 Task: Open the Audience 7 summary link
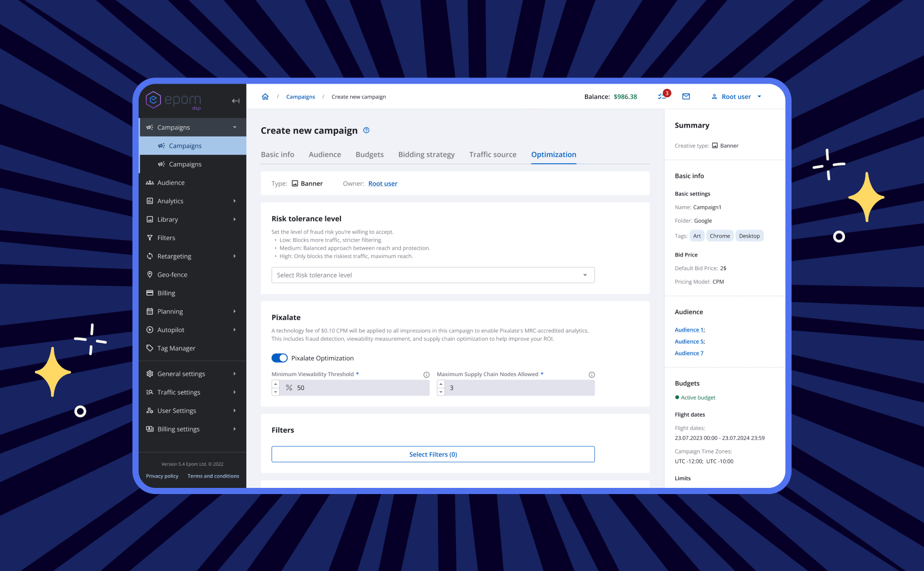[689, 353]
